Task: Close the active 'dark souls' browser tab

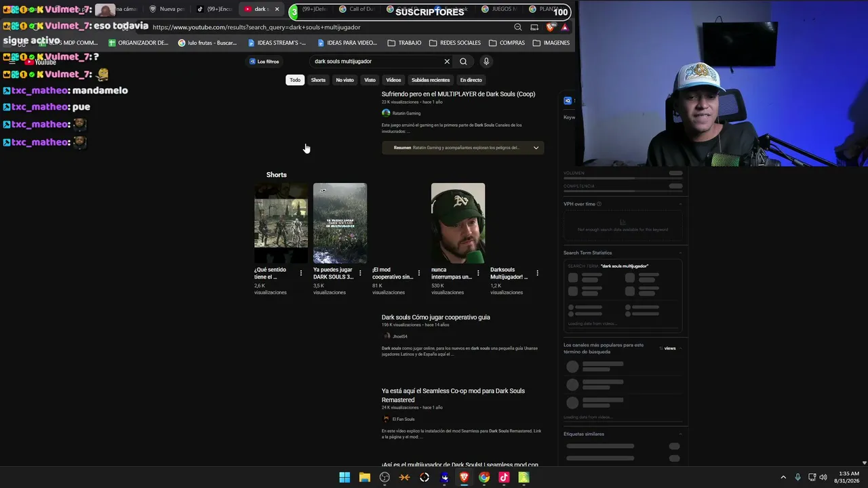Action: pos(277,9)
